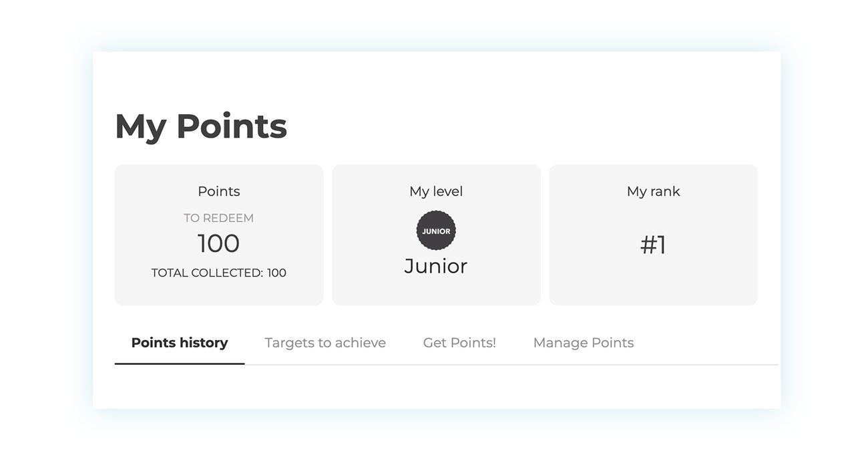Click the TO REDEEM label
The height and width of the screenshot is (463, 868).
[x=219, y=217]
